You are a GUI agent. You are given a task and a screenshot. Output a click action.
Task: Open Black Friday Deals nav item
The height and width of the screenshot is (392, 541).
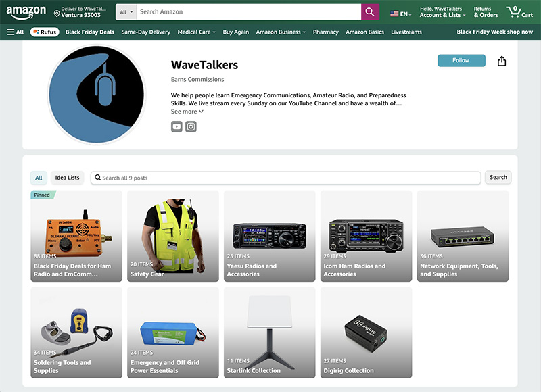coord(90,32)
